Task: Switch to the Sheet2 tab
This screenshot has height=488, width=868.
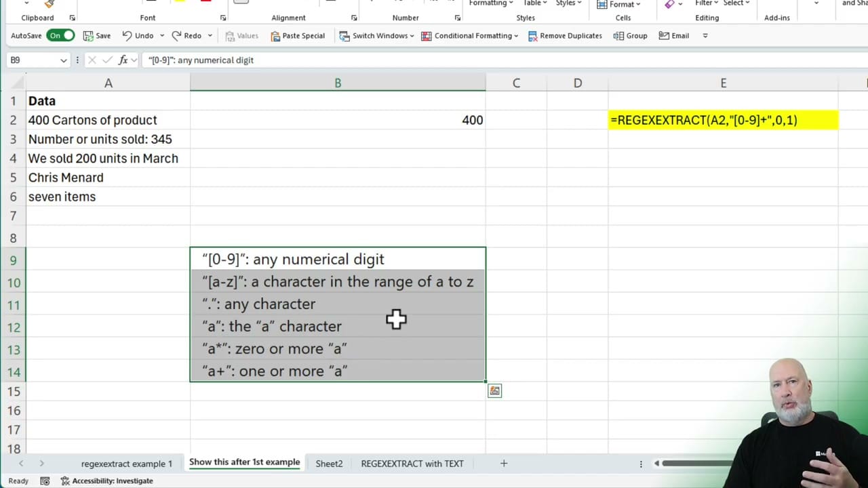Action: click(x=329, y=464)
